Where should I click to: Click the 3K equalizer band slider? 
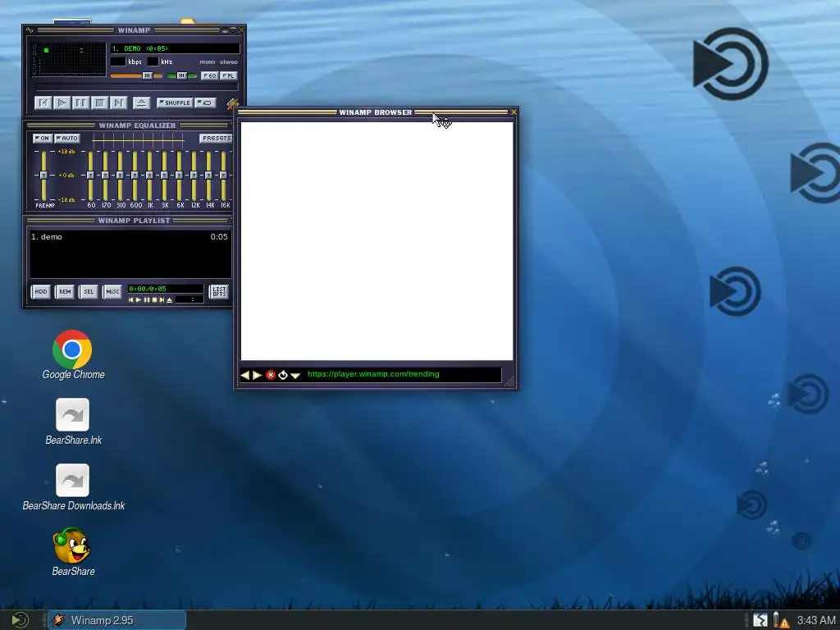[x=164, y=176]
